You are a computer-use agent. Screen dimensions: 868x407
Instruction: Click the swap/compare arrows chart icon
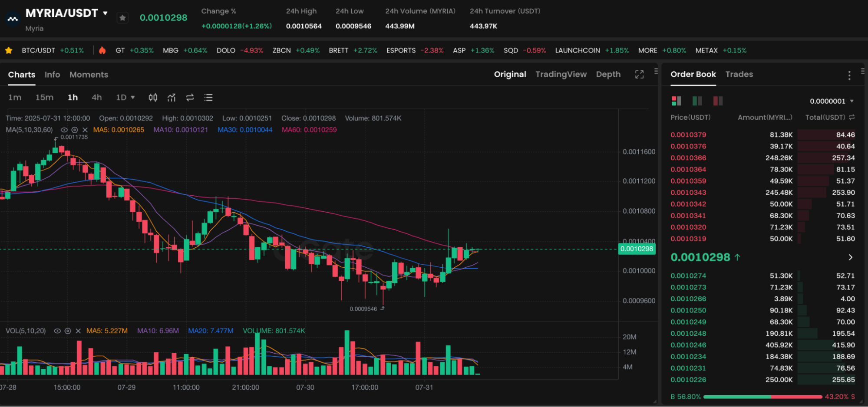click(190, 98)
